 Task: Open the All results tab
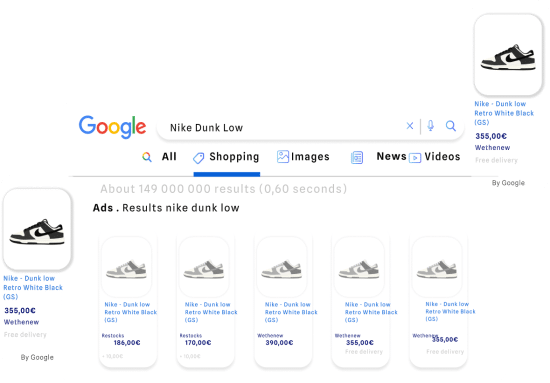tap(169, 156)
